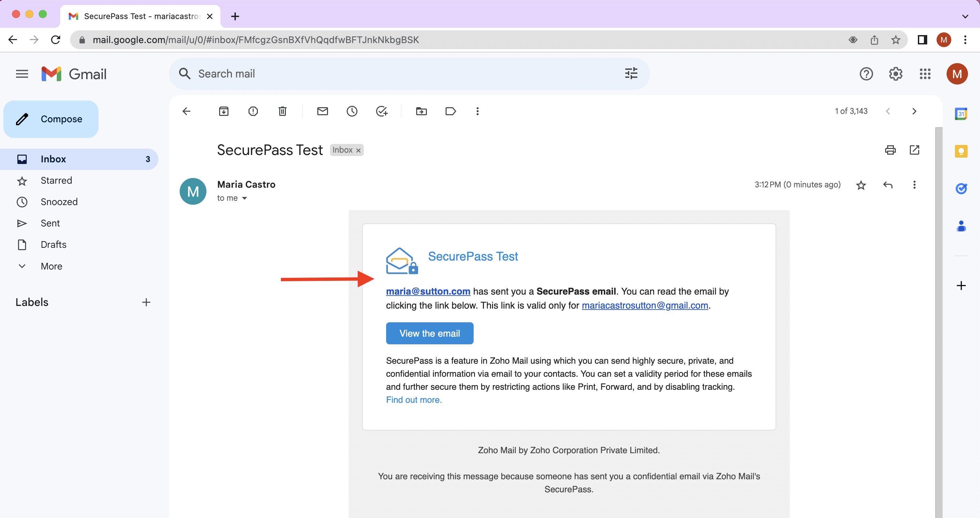Move email to a folder
This screenshot has height=518, width=980.
click(x=421, y=111)
